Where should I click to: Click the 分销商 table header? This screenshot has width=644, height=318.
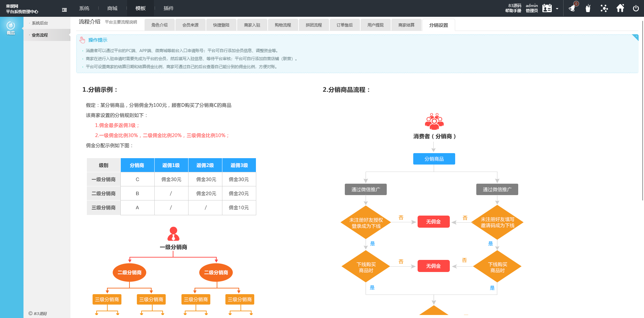click(x=137, y=165)
